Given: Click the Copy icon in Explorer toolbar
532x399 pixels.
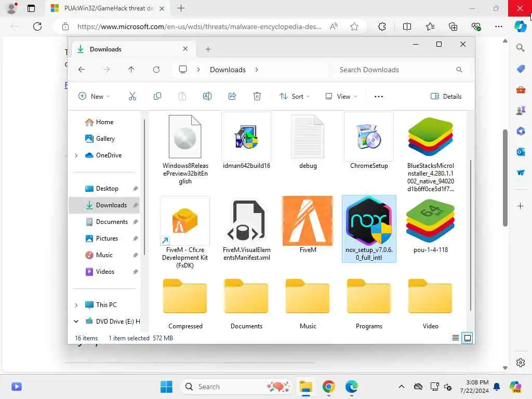Looking at the screenshot, I should (x=157, y=96).
